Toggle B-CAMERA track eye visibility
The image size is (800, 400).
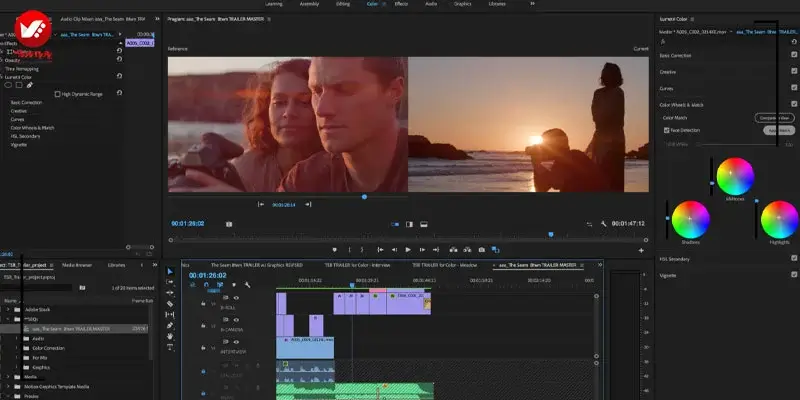pos(236,320)
